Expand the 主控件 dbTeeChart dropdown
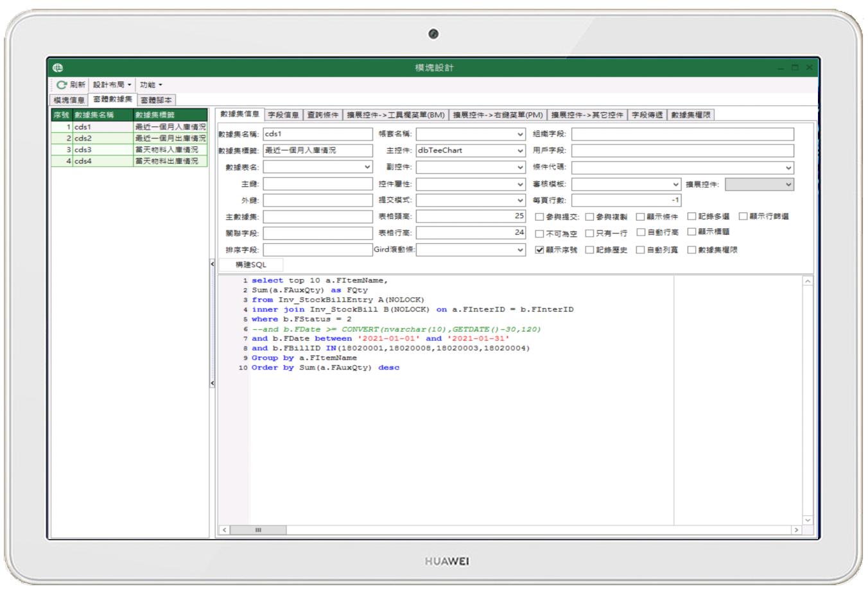This screenshot has width=868, height=591. point(520,150)
